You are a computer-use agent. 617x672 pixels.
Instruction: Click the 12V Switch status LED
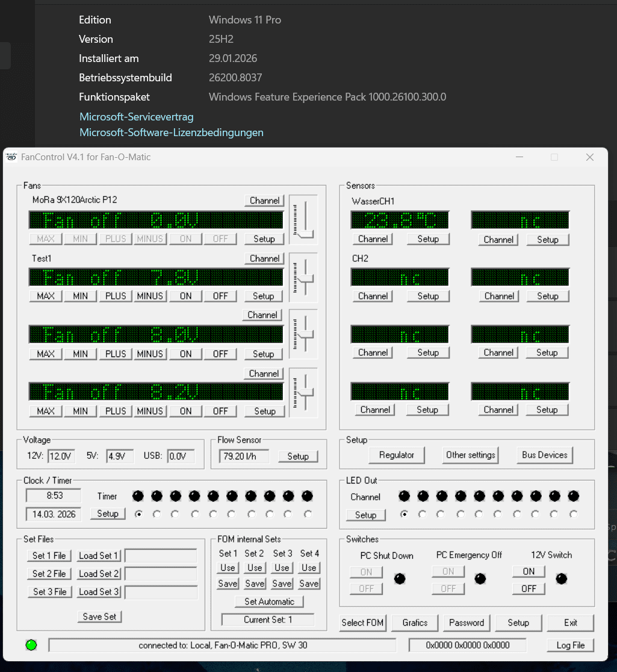561,579
